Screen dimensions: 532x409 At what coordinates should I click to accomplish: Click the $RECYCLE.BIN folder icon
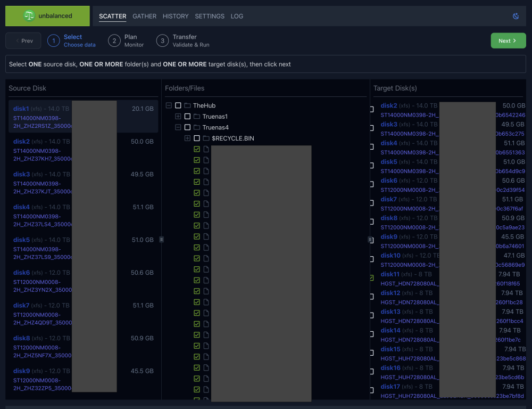tap(206, 138)
